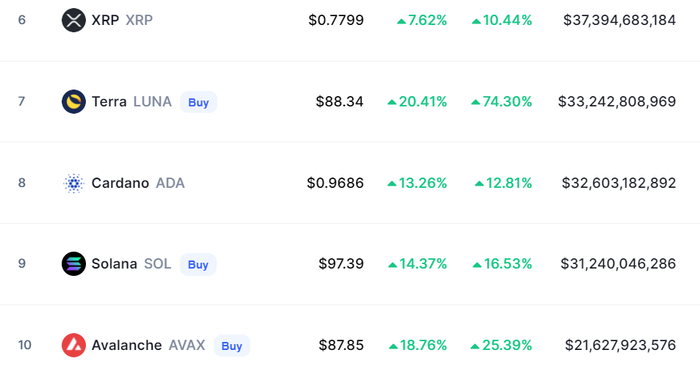This screenshot has height=372, width=700.
Task: Buy Solana SOL using Buy button
Action: [x=198, y=264]
